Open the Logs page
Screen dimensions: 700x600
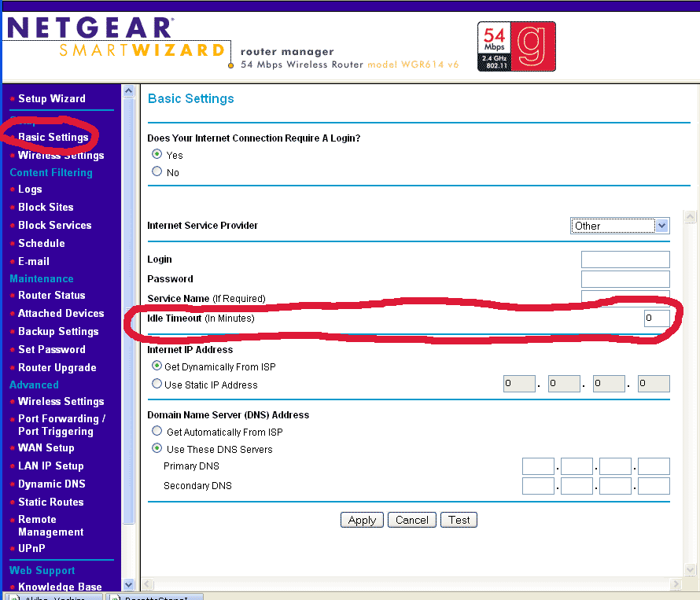[30, 190]
